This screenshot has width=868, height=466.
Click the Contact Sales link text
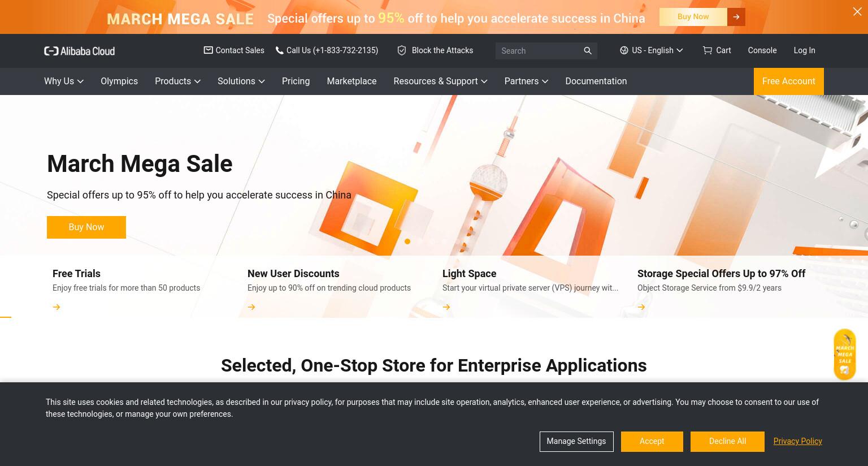click(x=240, y=50)
